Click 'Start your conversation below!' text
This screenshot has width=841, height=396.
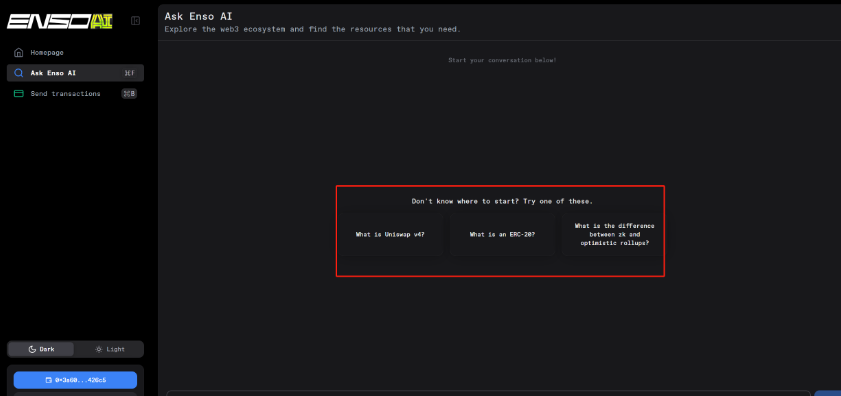[x=502, y=60]
